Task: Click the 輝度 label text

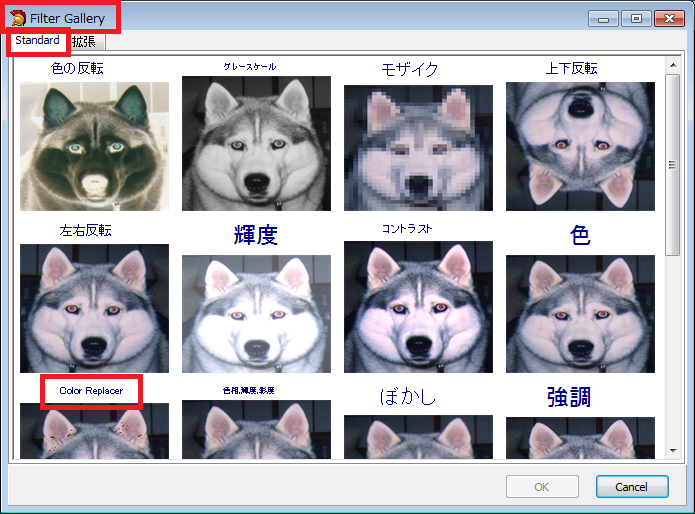Action: coord(256,235)
